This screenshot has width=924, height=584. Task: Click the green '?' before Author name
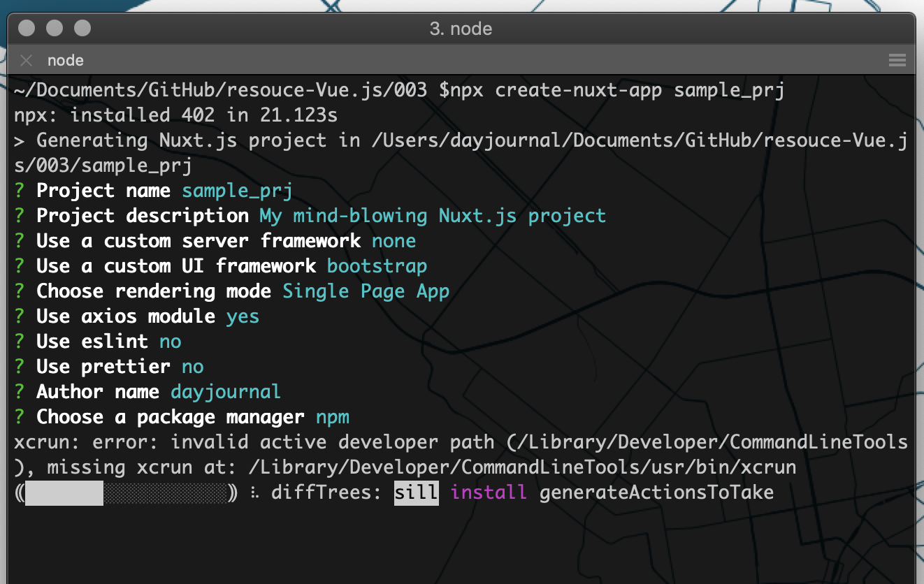tap(20, 392)
